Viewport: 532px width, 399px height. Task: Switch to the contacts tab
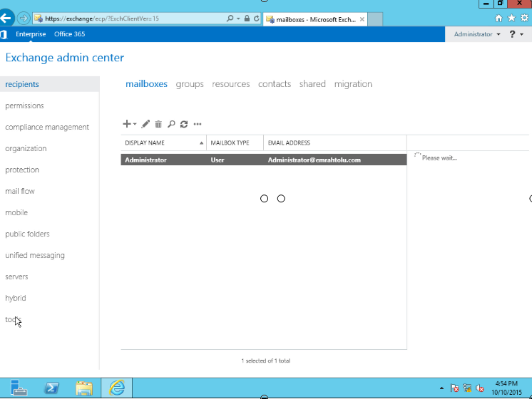(x=275, y=84)
